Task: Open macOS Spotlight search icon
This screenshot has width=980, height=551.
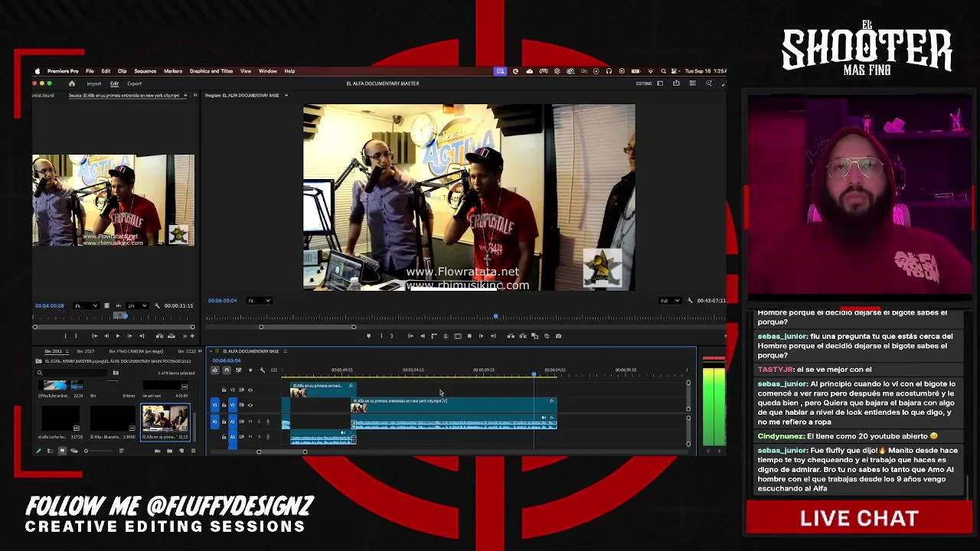Action: click(x=663, y=71)
